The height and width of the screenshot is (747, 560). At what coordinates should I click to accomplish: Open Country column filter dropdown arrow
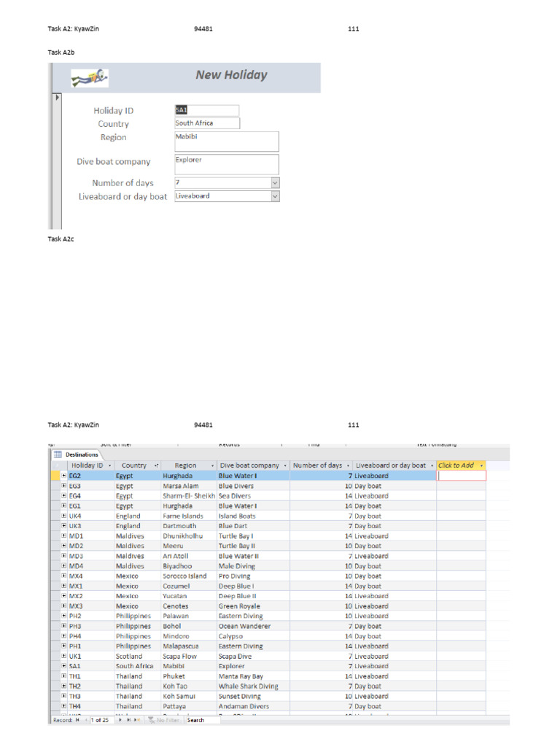tap(156, 465)
